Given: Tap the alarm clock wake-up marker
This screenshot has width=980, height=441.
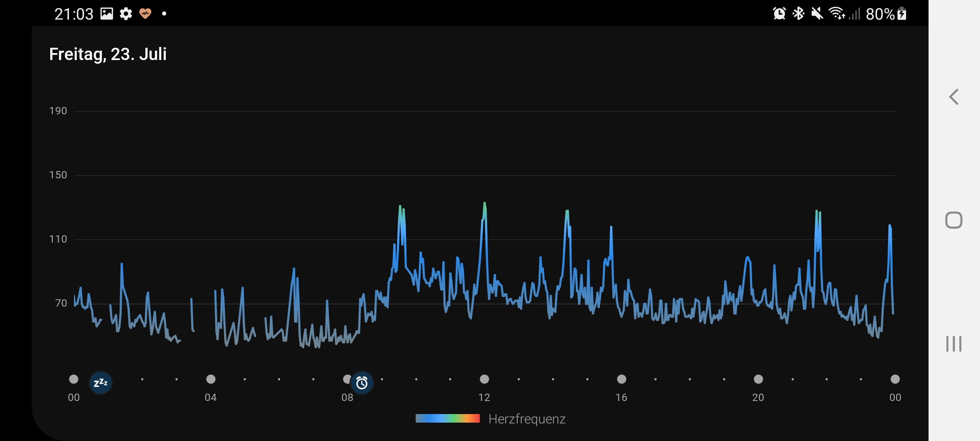Looking at the screenshot, I should click(x=362, y=383).
